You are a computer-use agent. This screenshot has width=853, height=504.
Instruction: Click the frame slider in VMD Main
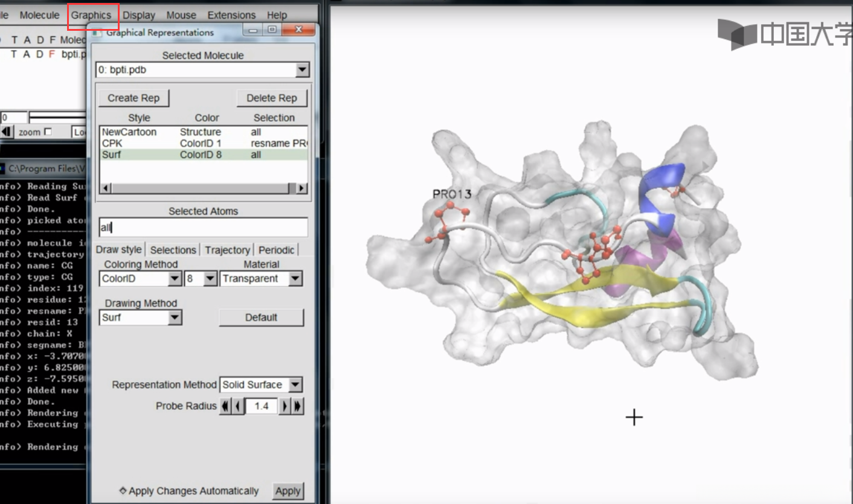(57, 117)
